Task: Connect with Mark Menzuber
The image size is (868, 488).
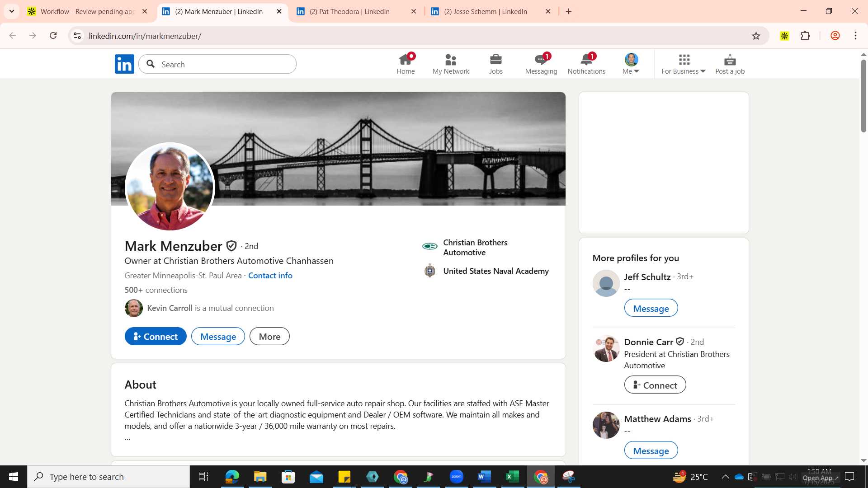Action: pyautogui.click(x=156, y=336)
